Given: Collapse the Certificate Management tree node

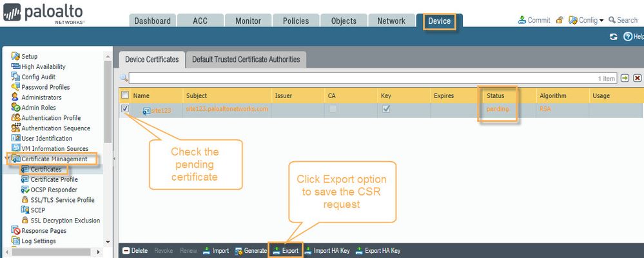Looking at the screenshot, I should click(7, 159).
